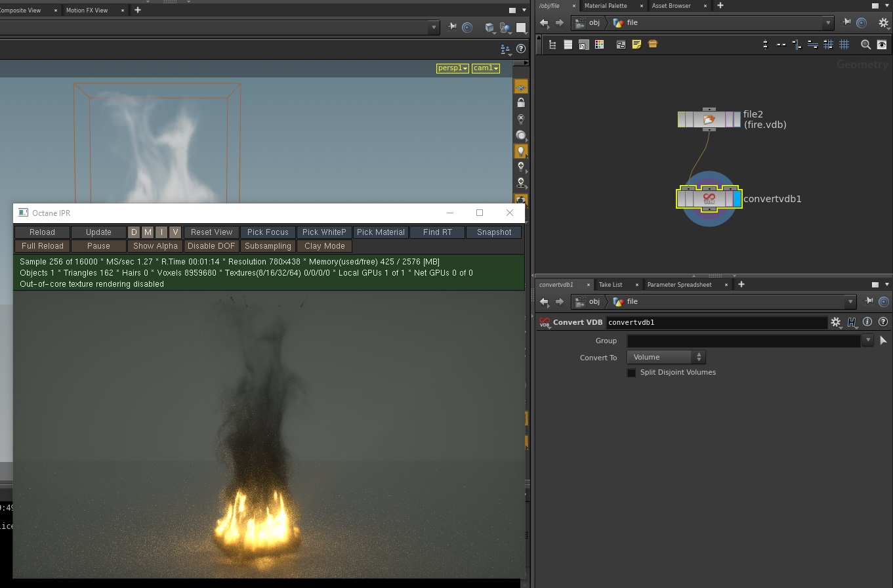Open the node info icon in parameter pane
The height and width of the screenshot is (588, 893).
click(x=867, y=322)
